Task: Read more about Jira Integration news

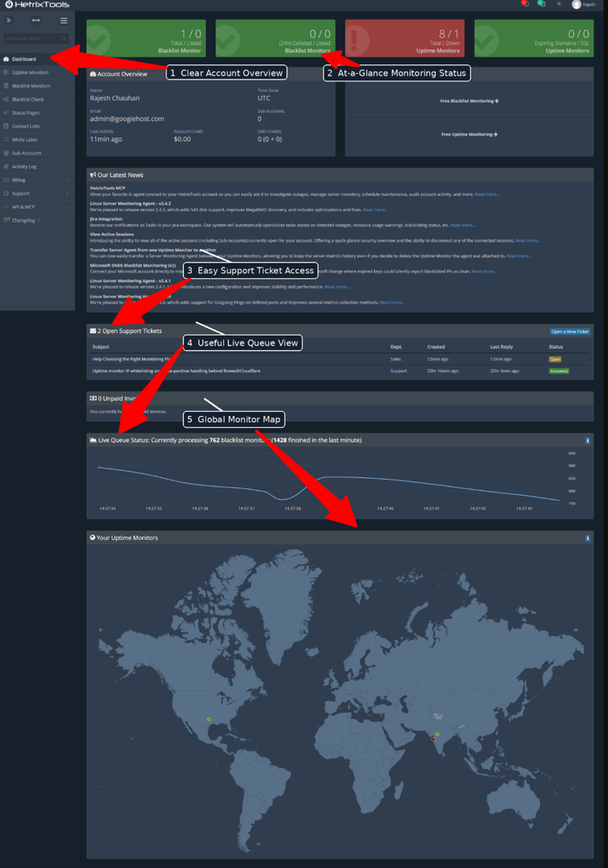Action: tap(463, 225)
